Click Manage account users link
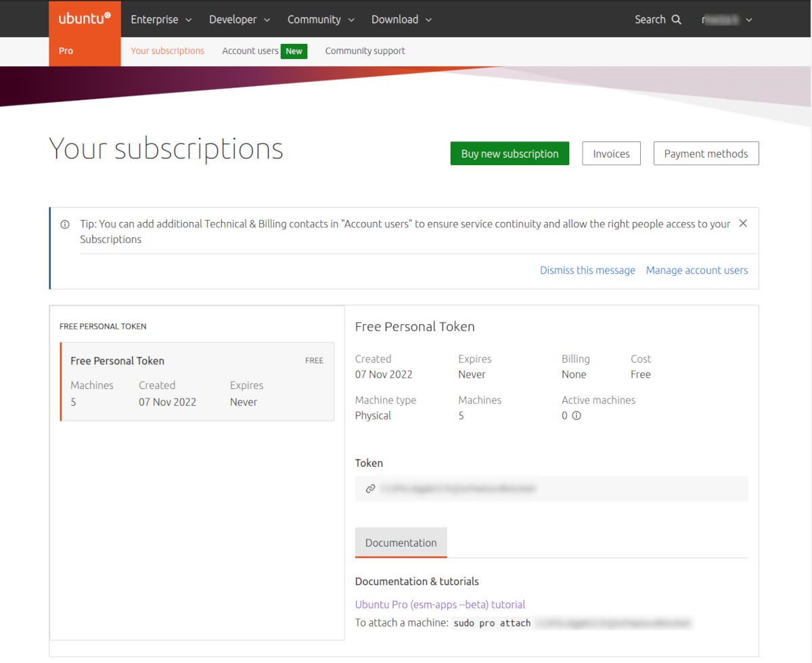The image size is (812, 663). 696,270
